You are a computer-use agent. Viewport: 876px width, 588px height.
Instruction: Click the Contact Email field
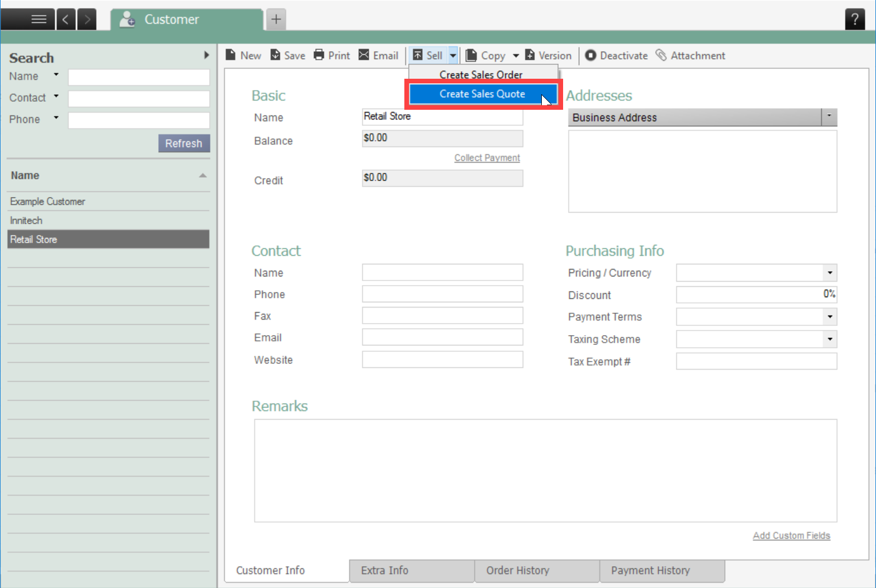point(442,337)
